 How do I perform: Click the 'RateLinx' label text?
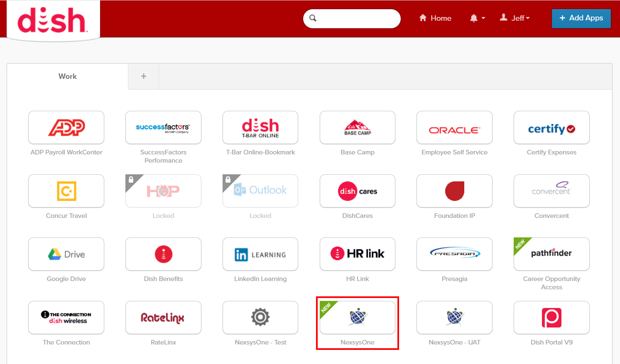coord(163,342)
